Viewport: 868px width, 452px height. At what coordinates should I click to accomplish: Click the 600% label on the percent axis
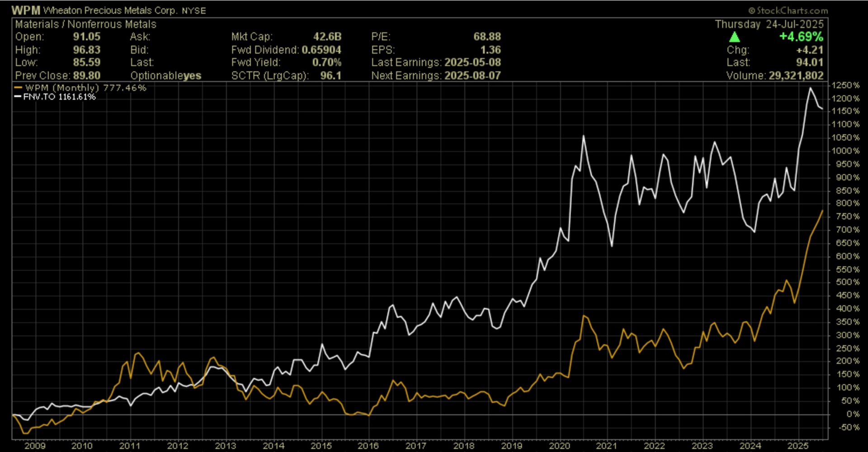point(847,256)
